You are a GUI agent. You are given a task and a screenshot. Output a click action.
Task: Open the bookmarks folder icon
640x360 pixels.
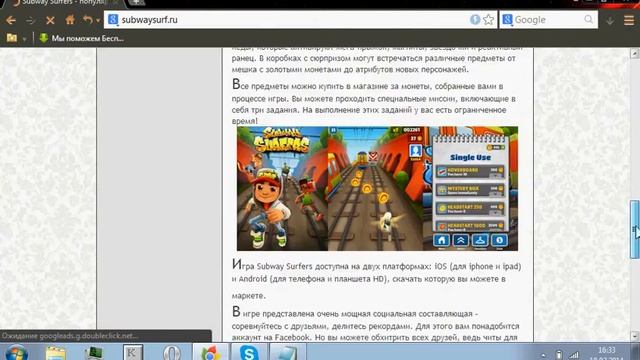pos(12,38)
